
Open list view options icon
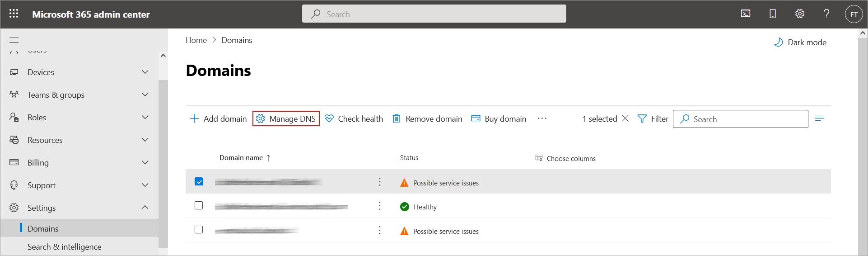(820, 119)
